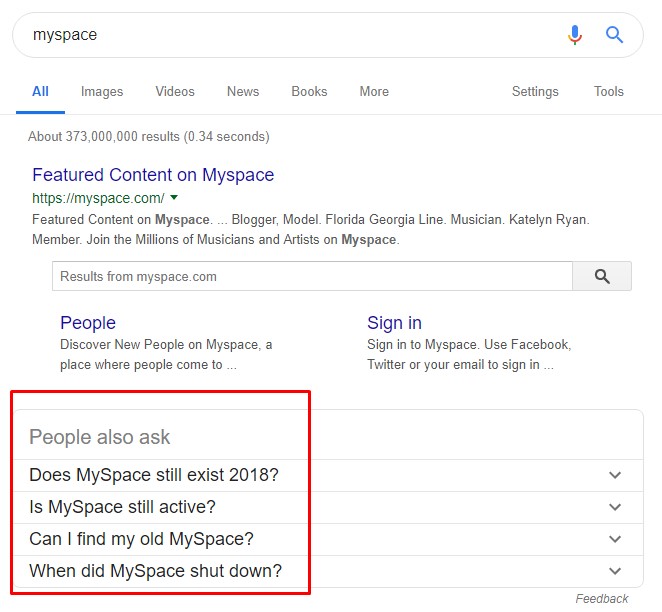Screen dimensions: 662x612
Task: Click the Feedback link
Action: coord(602,599)
